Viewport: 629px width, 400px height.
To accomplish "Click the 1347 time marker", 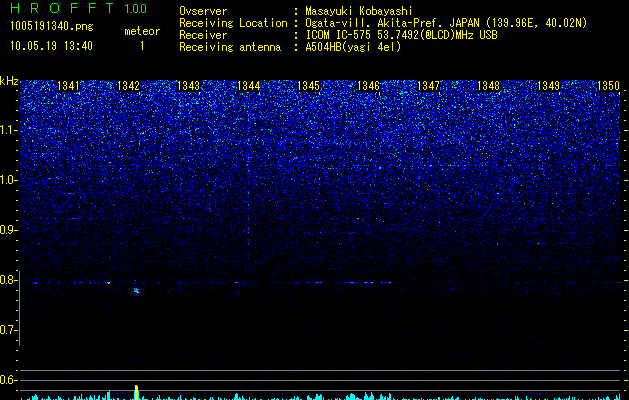I will click(428, 86).
